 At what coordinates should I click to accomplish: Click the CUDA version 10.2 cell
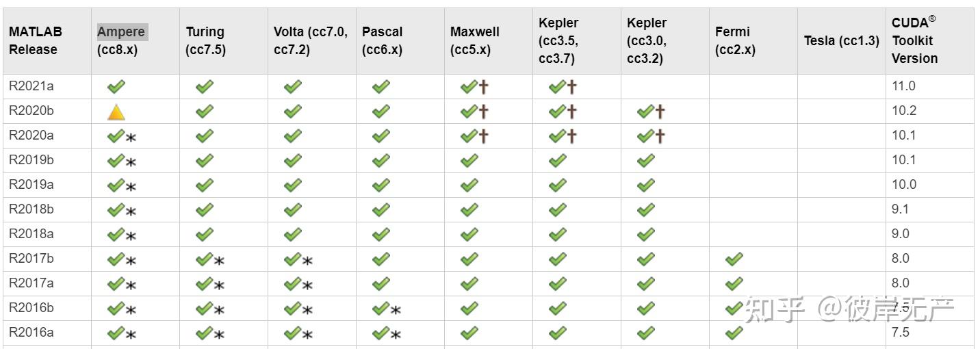coord(903,111)
